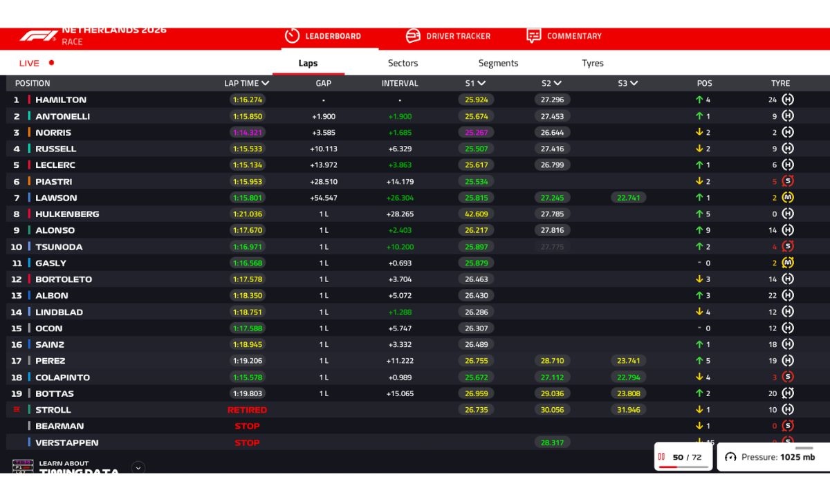830x504 pixels.
Task: Expand the LAP TIME column dropdown
Action: coord(266,83)
